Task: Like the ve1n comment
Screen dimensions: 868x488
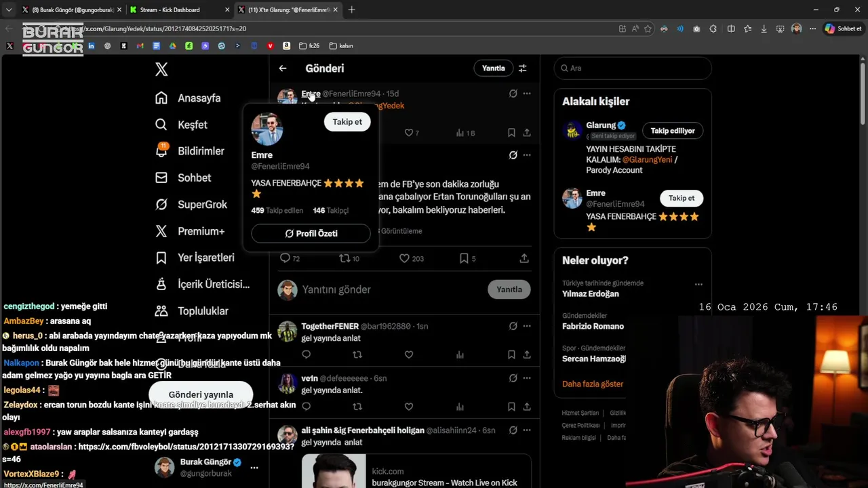Action: (409, 407)
